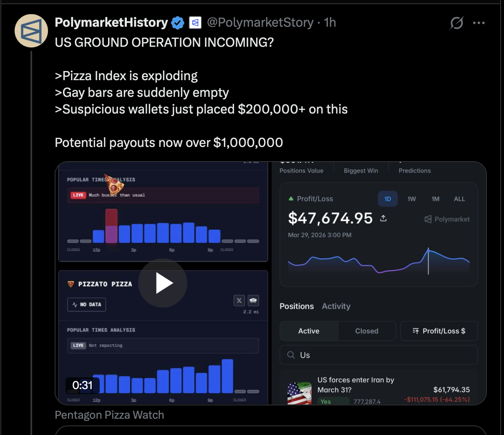Select the 1D profit/loss range
Image resolution: width=504 pixels, height=435 pixels.
click(x=388, y=199)
